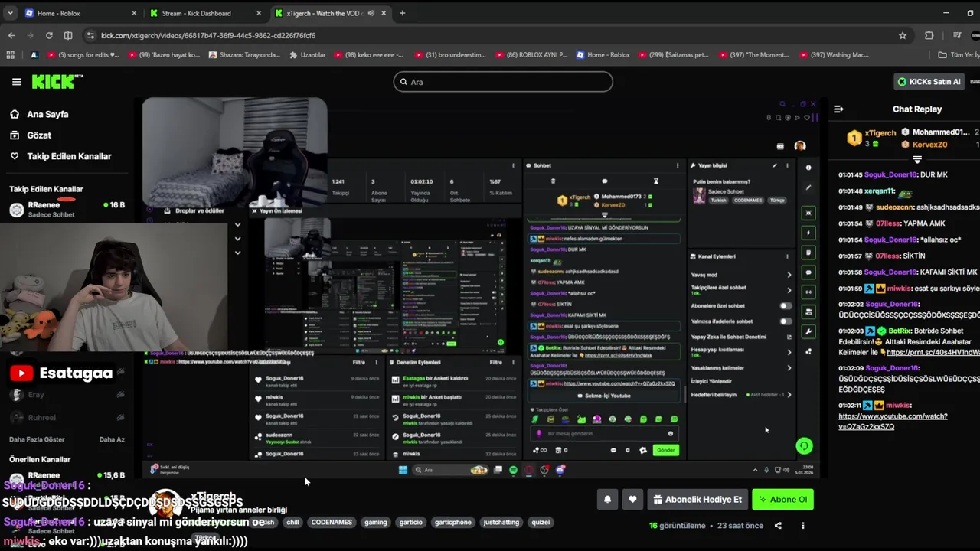Select the gaming tag
Screen dimensions: 980x551
pyautogui.click(x=375, y=523)
